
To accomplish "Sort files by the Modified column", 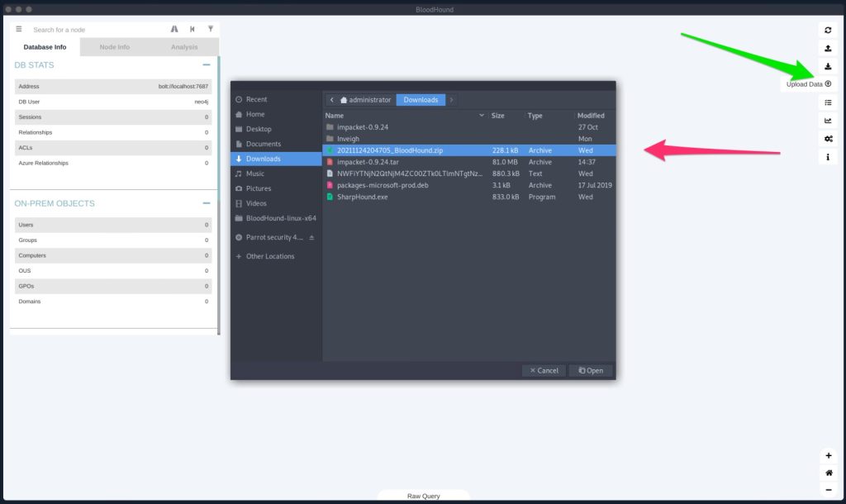I will click(595, 116).
